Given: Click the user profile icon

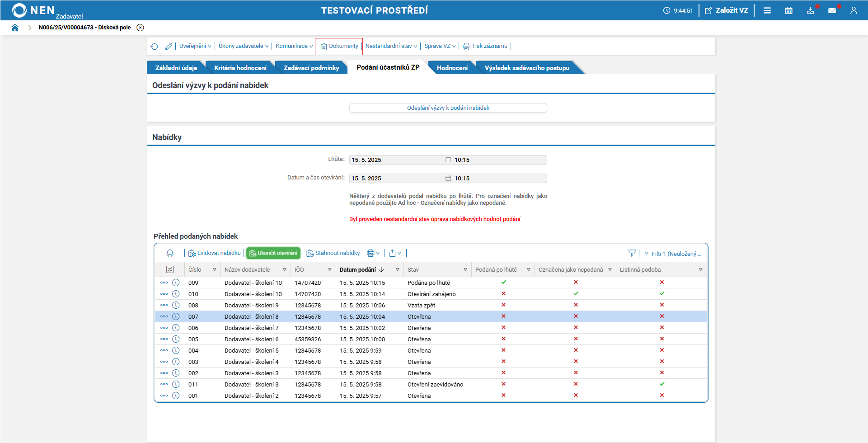Looking at the screenshot, I should click(x=853, y=10).
